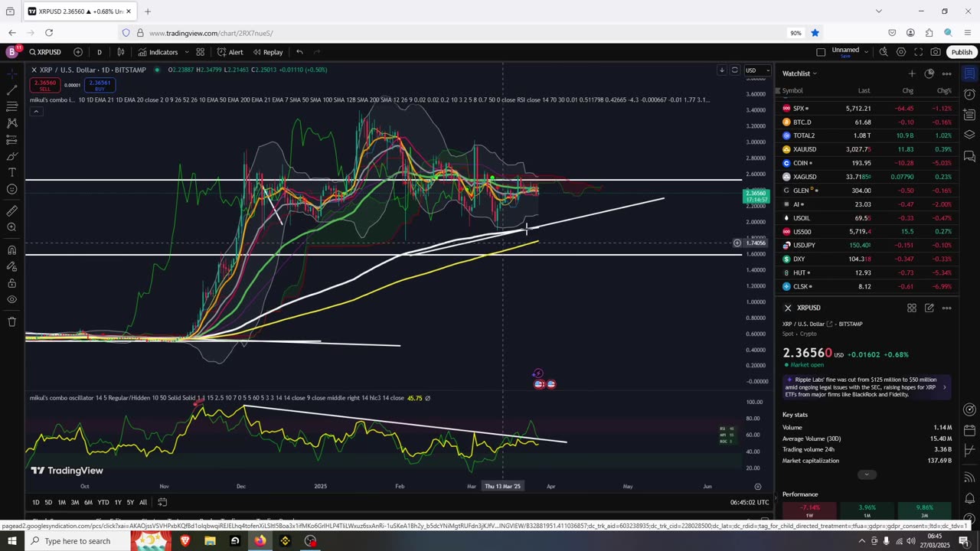
Task: Click the Publish button
Action: (x=962, y=52)
